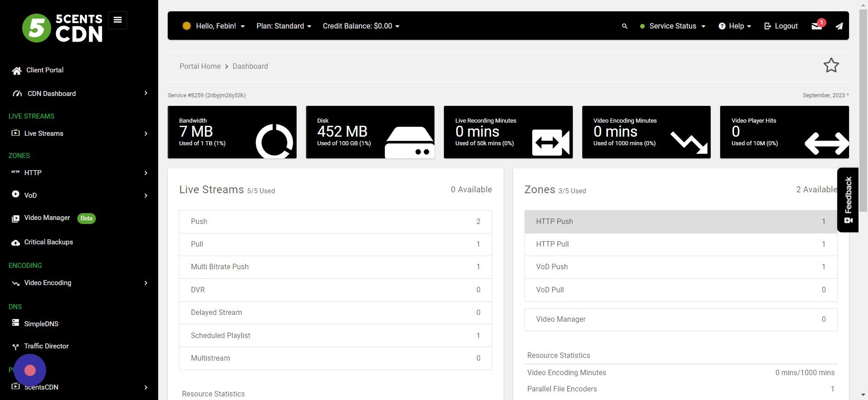Select the HTTP Pull zone row

(681, 244)
